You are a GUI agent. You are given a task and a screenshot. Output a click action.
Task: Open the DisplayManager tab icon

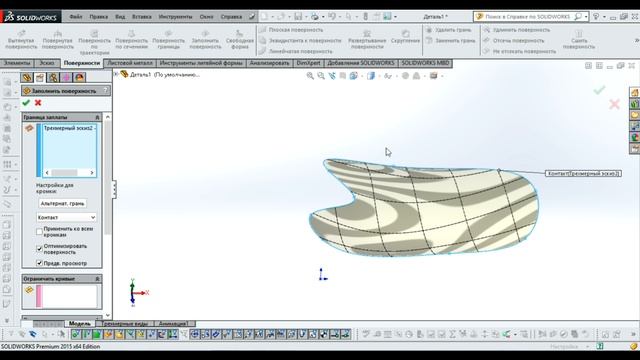pos(79,78)
